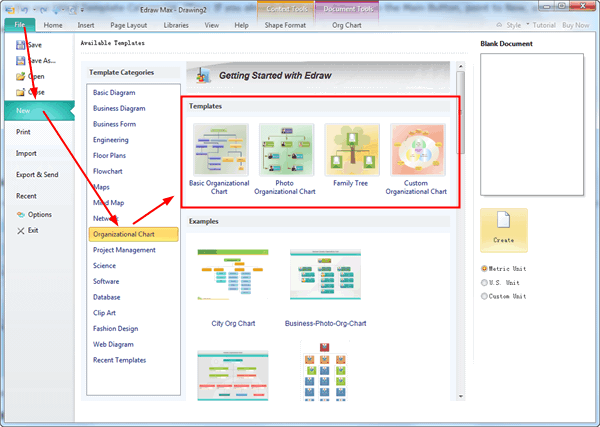Select the Custom Unit radio button
Image resolution: width=600 pixels, height=427 pixels.
(x=484, y=296)
